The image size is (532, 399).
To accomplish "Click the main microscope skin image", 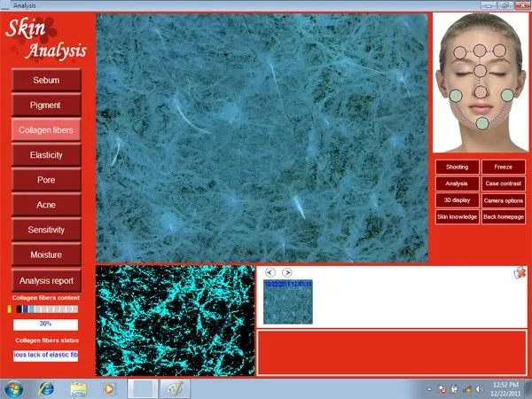I will pos(262,137).
